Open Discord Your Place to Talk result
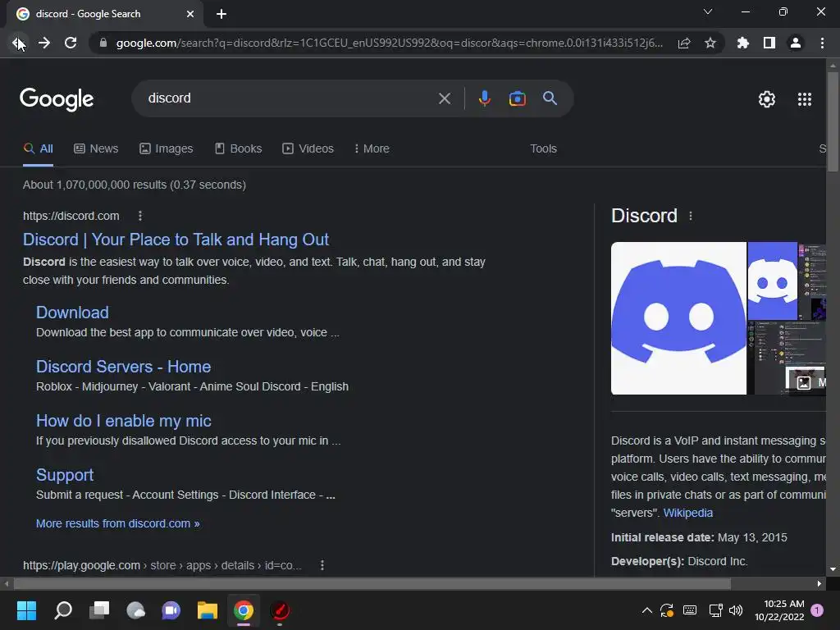This screenshot has width=840, height=630. click(x=176, y=240)
